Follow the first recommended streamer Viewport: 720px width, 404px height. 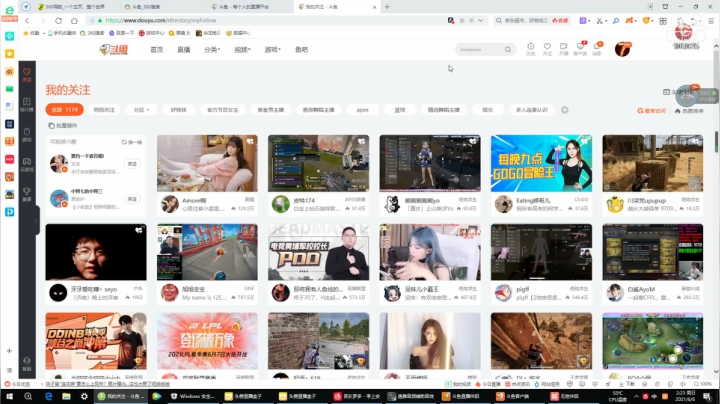click(x=132, y=164)
